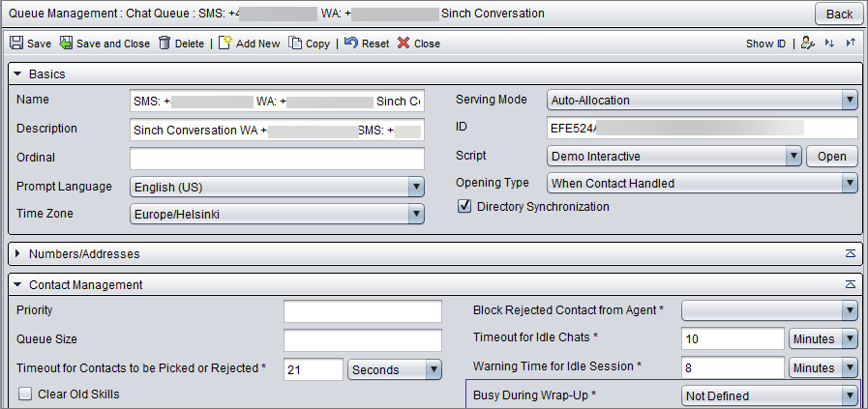Click the red X Close icon
Image resolution: width=868 pixels, height=409 pixels.
pos(404,44)
